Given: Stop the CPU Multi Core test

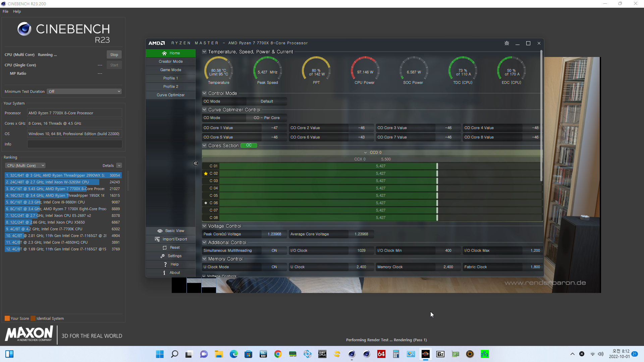Looking at the screenshot, I should click(x=114, y=55).
